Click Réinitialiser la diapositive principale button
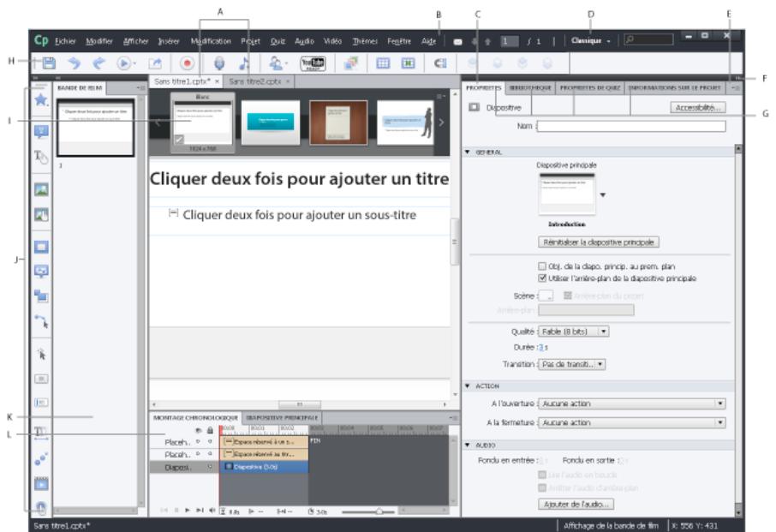The image size is (776, 532). [599, 242]
